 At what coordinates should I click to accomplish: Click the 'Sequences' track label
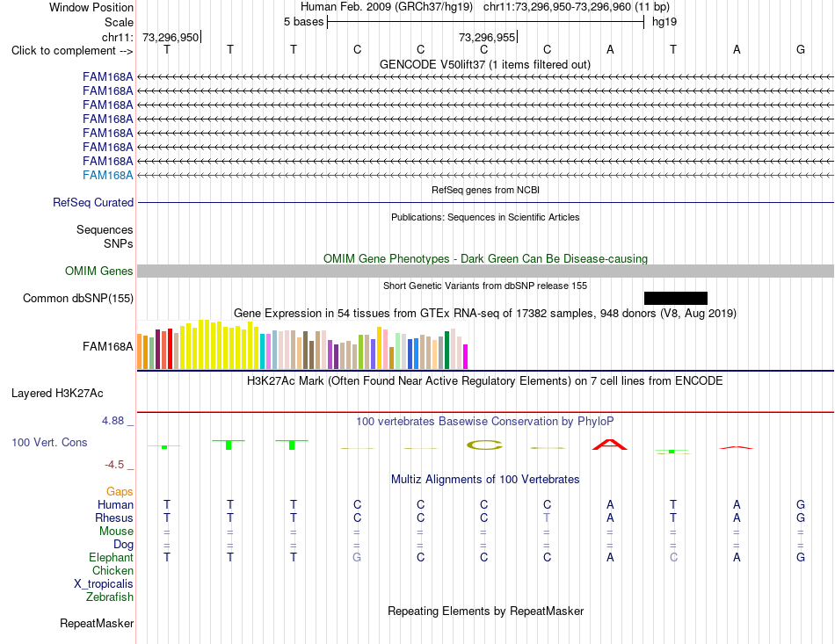point(105,229)
